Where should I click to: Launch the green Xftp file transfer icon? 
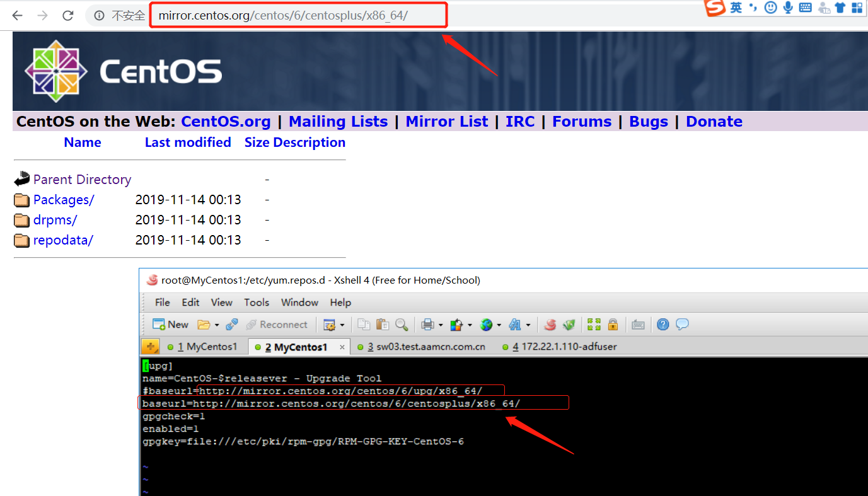[x=569, y=325]
